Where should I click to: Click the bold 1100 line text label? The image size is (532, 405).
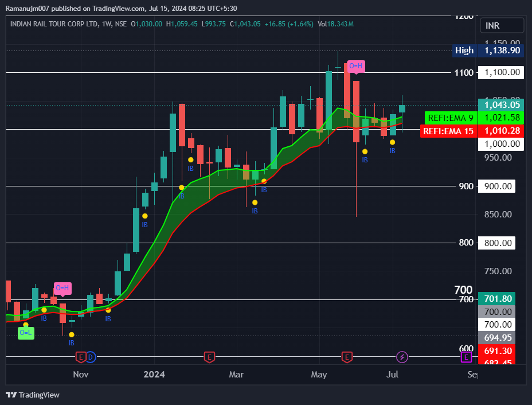coord(464,72)
